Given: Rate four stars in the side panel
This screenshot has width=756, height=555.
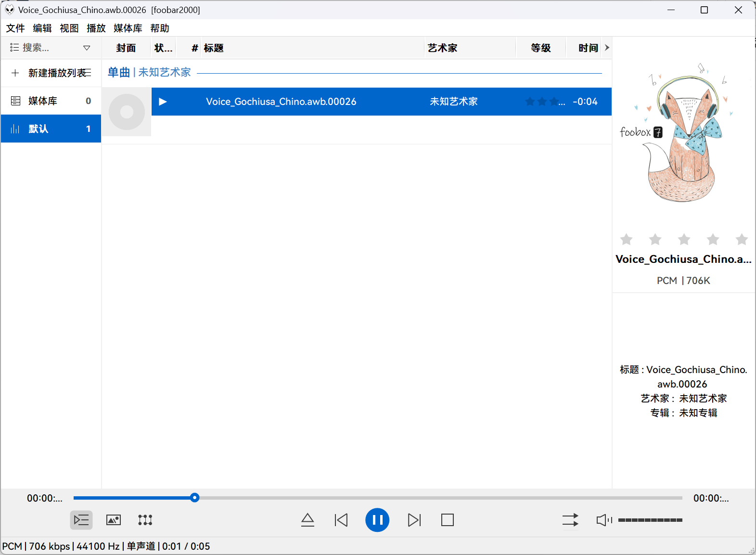Looking at the screenshot, I should pyautogui.click(x=713, y=239).
